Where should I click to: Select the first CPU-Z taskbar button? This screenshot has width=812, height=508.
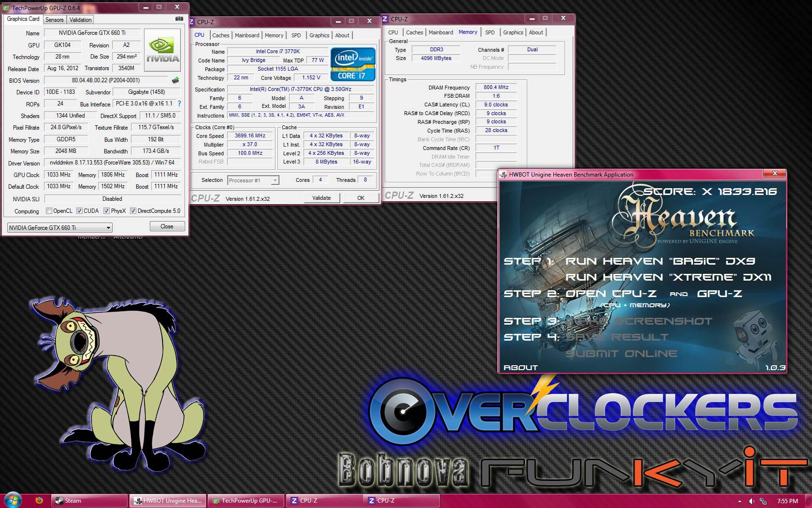(324, 501)
